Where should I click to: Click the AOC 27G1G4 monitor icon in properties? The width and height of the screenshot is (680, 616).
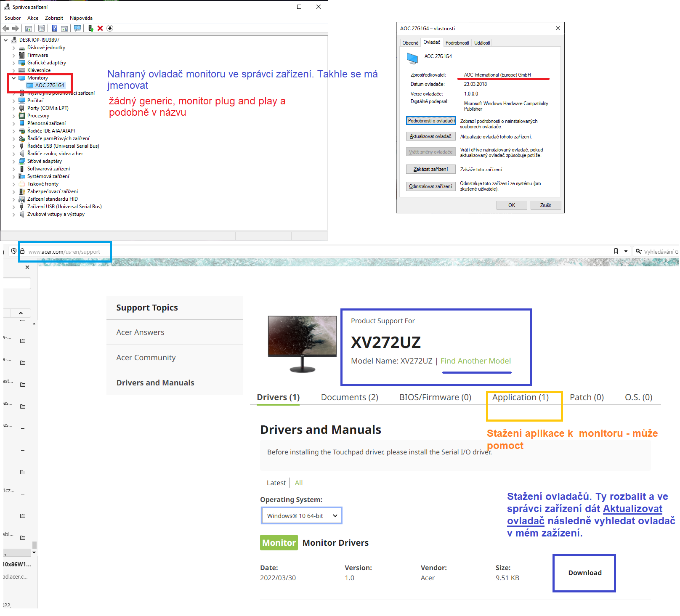coord(412,58)
